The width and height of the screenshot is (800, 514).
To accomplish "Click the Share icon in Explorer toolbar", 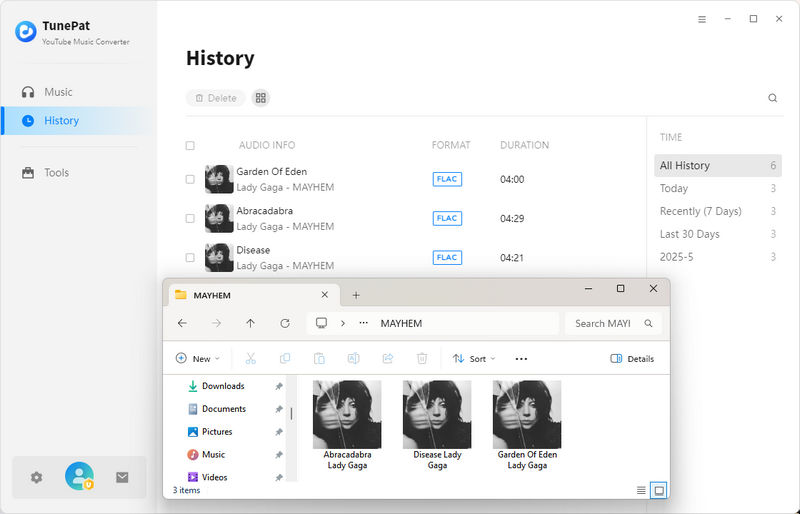I will [x=388, y=359].
